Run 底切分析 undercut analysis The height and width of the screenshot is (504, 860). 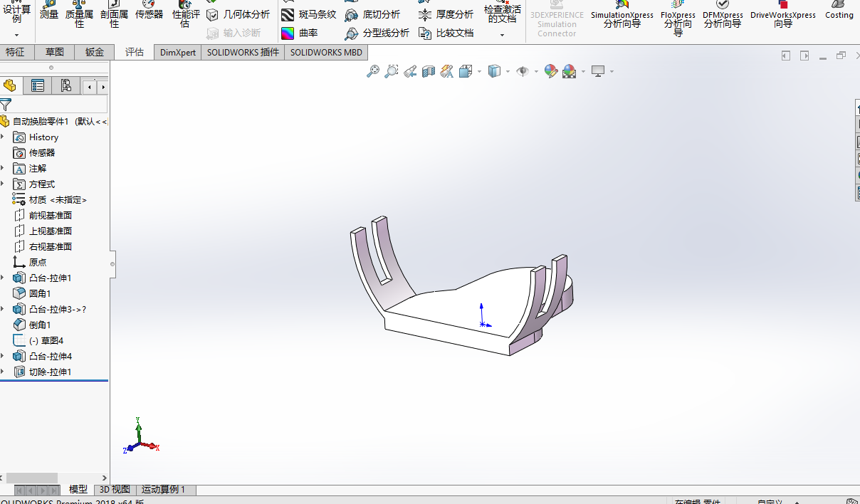372,14
